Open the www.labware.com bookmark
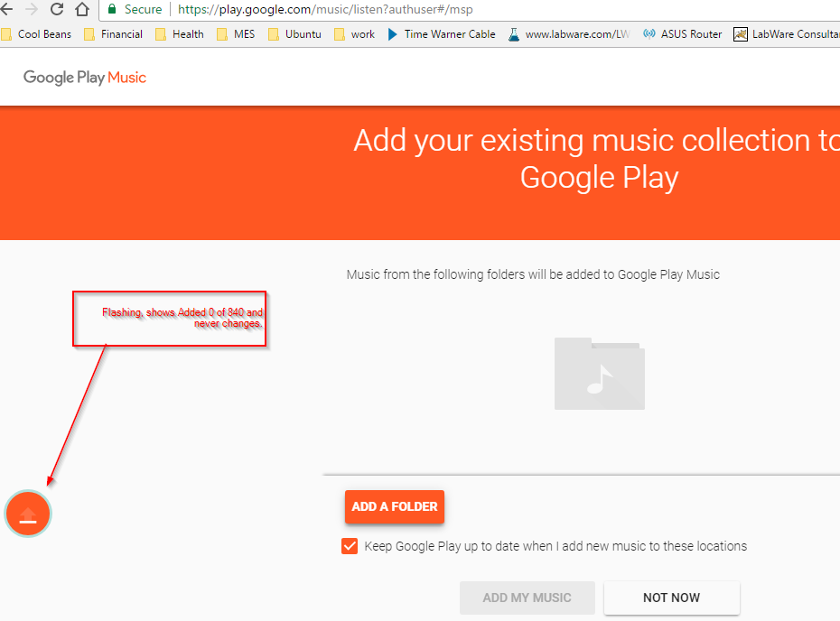 click(x=569, y=34)
